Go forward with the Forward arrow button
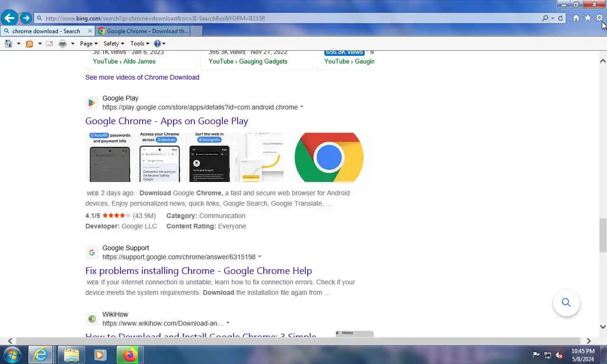Viewport: 607px width, 364px height. coord(26,18)
